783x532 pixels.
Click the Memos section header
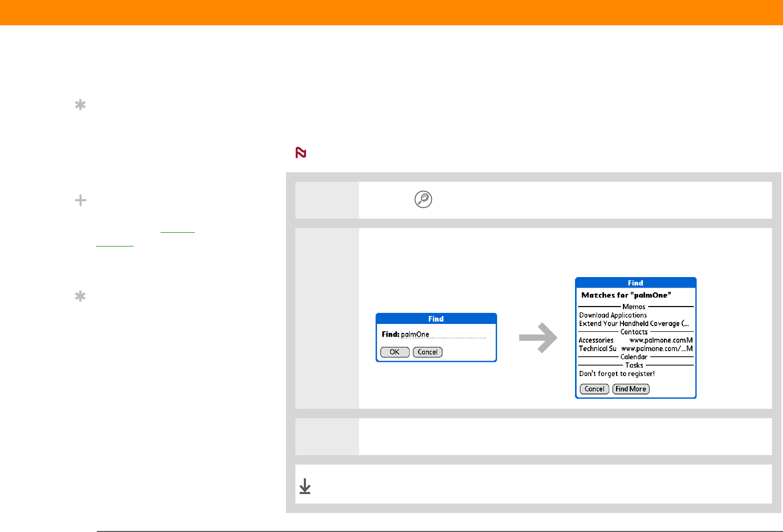point(634,307)
